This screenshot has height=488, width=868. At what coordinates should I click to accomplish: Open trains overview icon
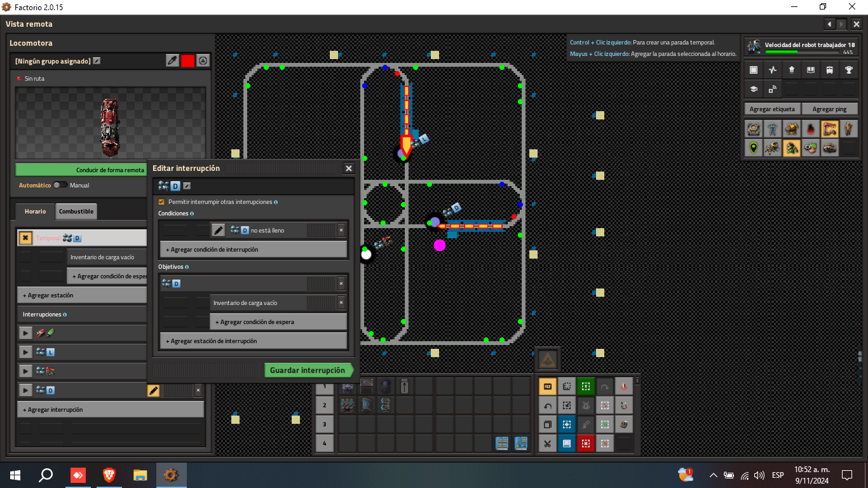[x=830, y=70]
